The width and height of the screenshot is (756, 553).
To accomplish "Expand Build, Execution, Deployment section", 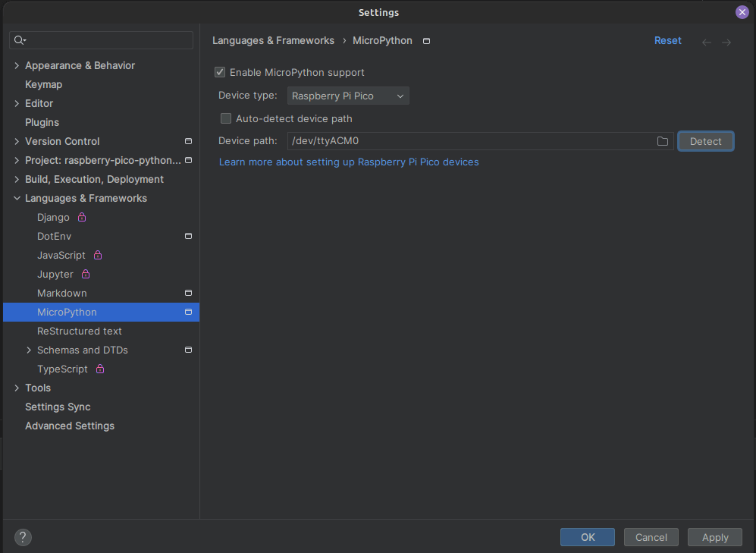I will coord(17,179).
